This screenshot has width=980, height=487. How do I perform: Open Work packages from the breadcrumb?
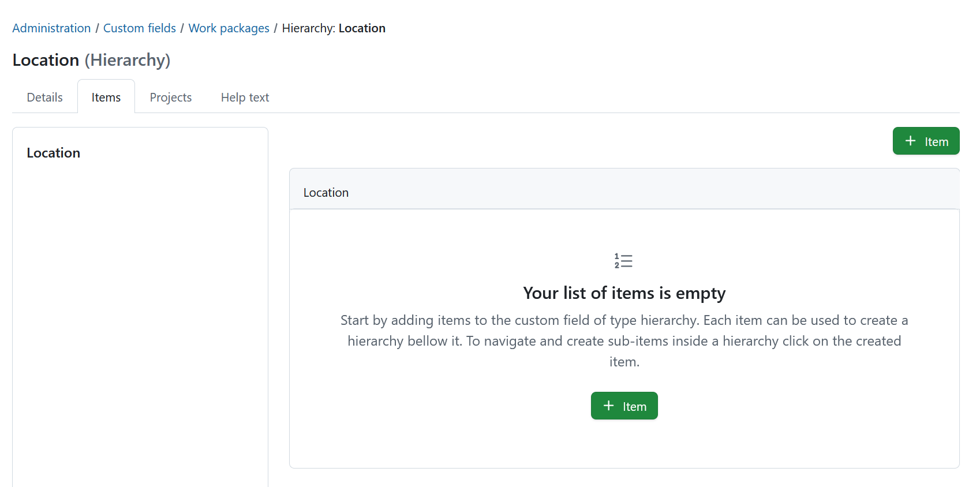pyautogui.click(x=229, y=28)
